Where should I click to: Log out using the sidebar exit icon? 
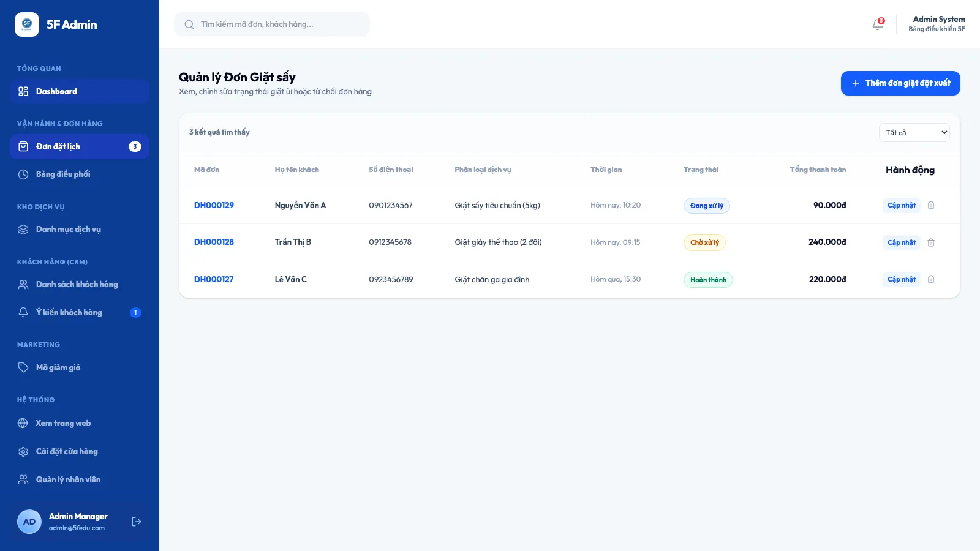(137, 522)
